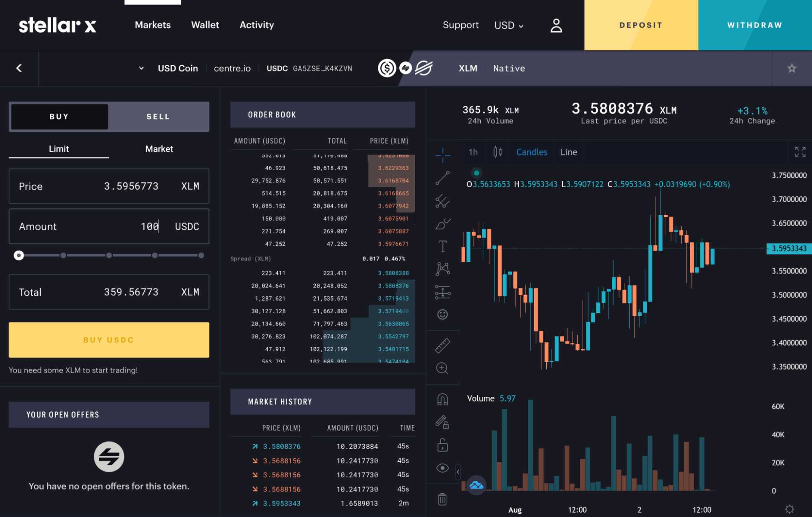
Task: Switch to Line chart view
Action: point(569,151)
